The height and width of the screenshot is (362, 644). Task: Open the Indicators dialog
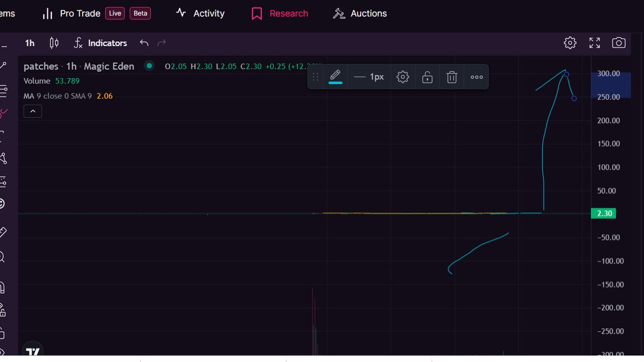pyautogui.click(x=100, y=43)
